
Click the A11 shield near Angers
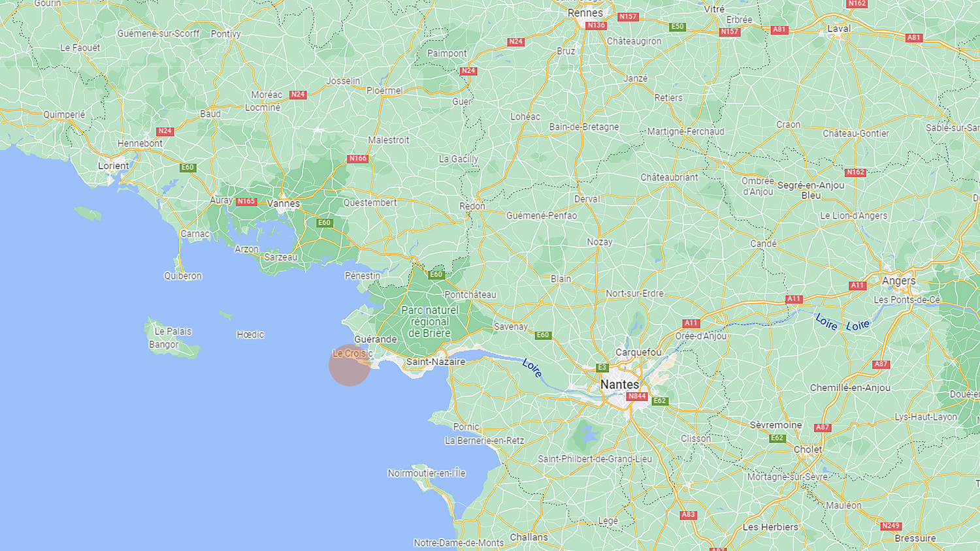pyautogui.click(x=857, y=285)
